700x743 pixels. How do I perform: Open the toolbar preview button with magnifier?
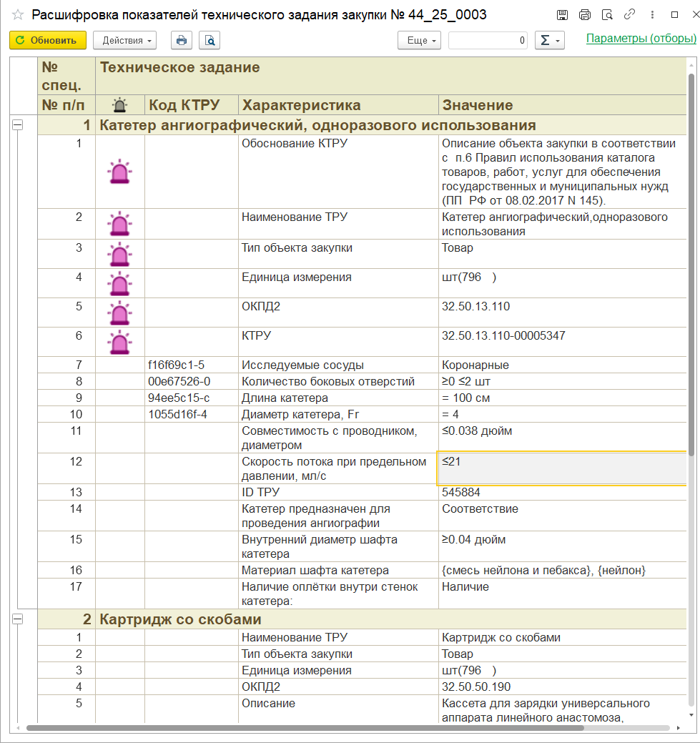tap(209, 40)
